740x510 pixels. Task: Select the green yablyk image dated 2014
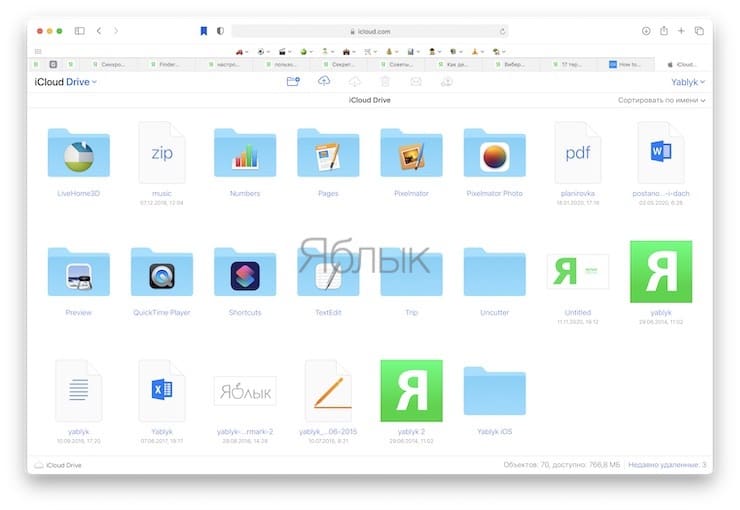pos(661,272)
